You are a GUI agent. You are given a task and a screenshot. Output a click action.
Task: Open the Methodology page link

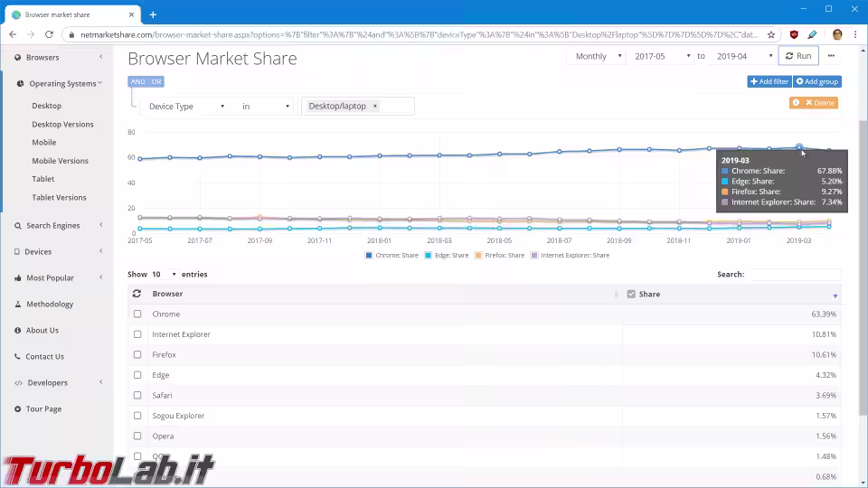coord(50,305)
